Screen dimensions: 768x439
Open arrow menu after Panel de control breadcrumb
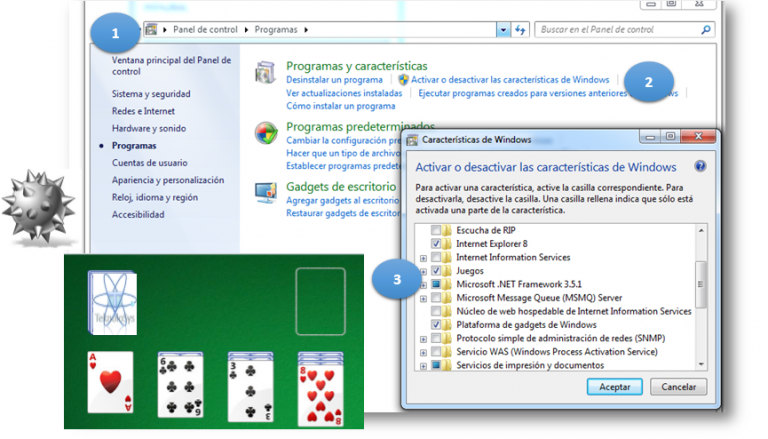246,30
